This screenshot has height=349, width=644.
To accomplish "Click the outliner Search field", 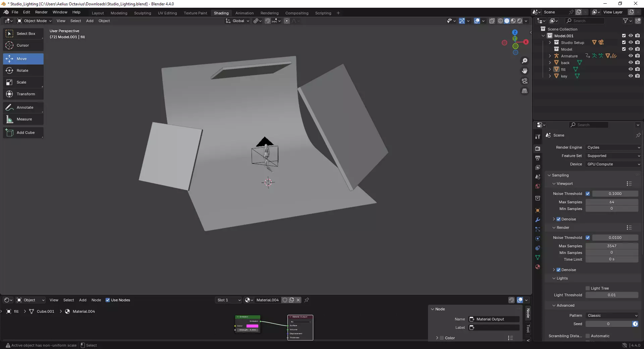I will point(585,21).
